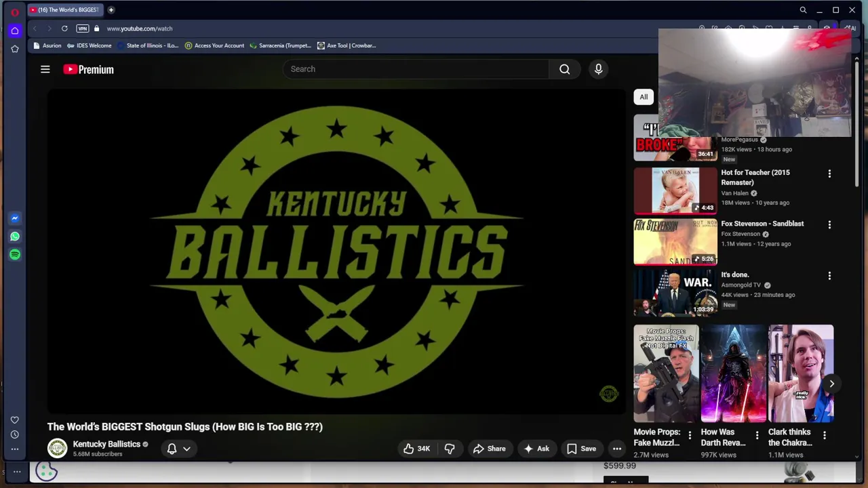Screen dimensions: 868x488
Task: Open Hot for Teacher (2015 Remaster) title
Action: point(755,178)
